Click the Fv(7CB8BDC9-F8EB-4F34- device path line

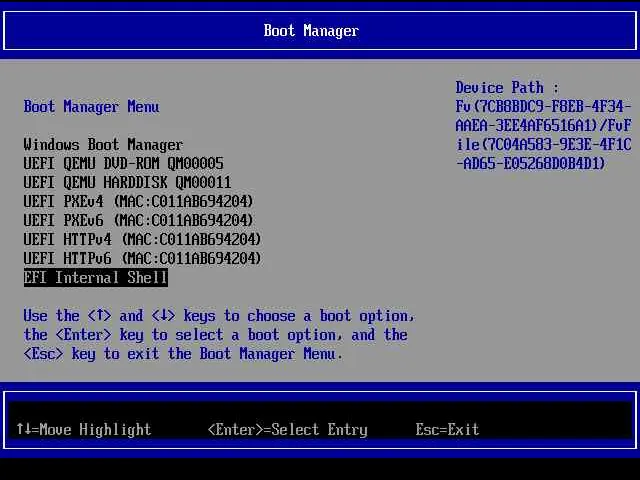pyautogui.click(x=543, y=107)
